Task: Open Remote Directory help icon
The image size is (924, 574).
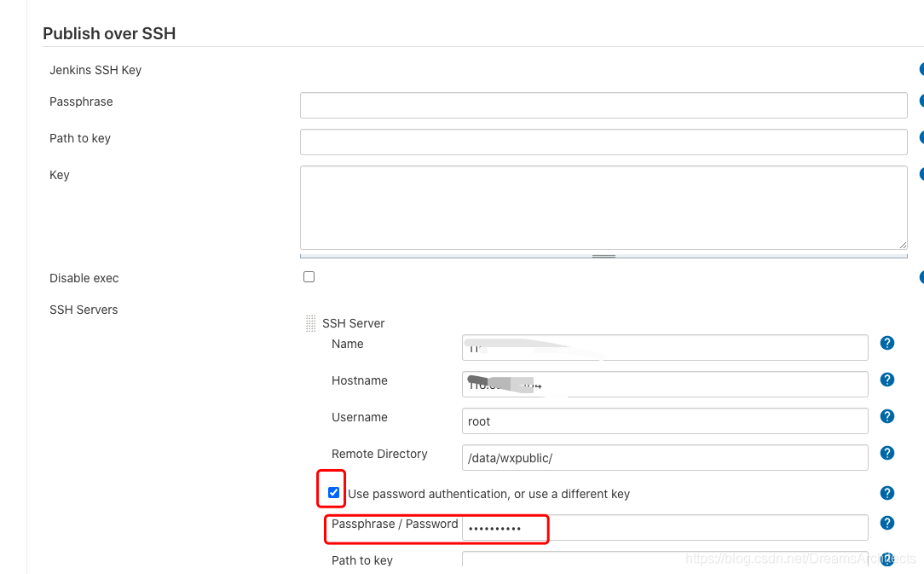Action: (886, 453)
